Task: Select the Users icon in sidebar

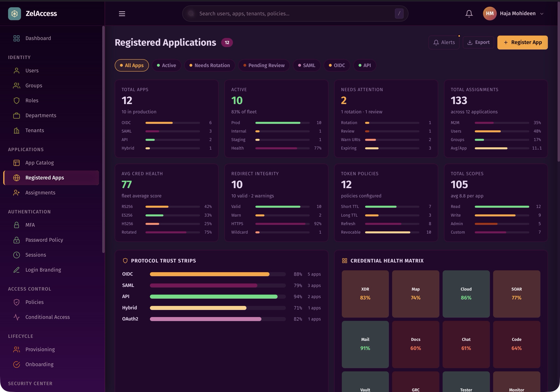Action: pyautogui.click(x=16, y=71)
